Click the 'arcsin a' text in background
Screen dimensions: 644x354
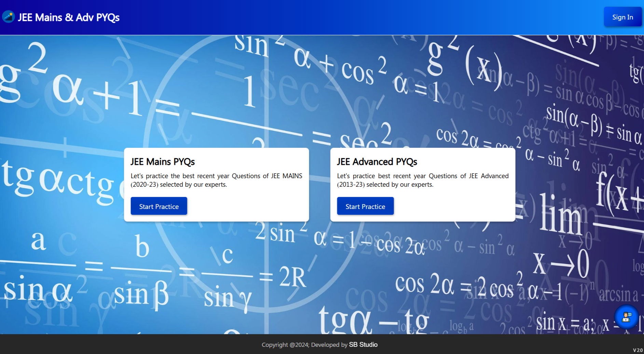(x=618, y=294)
